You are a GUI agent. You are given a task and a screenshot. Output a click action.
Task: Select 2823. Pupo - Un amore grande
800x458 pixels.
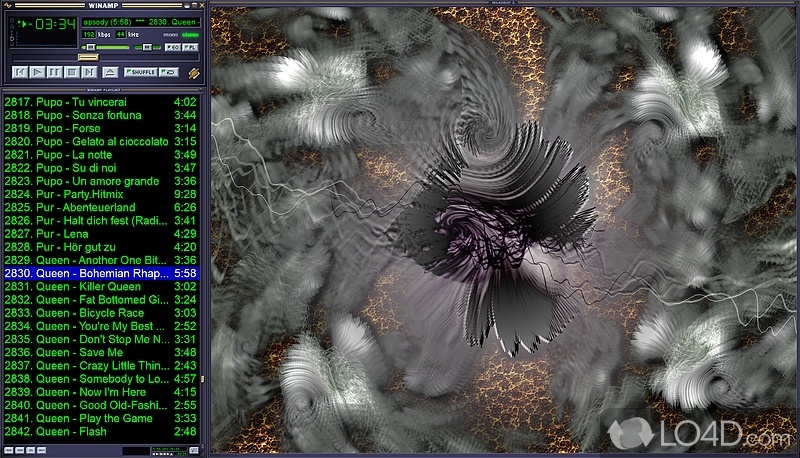click(x=101, y=182)
